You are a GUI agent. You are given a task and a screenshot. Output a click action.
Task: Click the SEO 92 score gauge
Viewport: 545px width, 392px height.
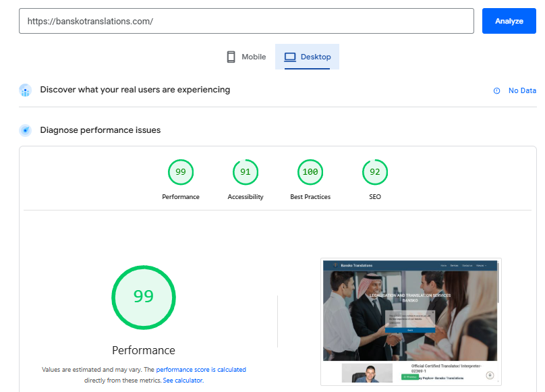pos(375,172)
